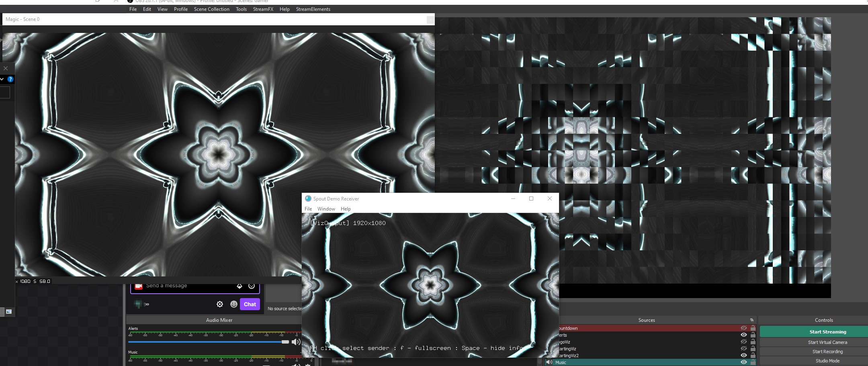
Task: Lock the Music source
Action: coord(753,362)
